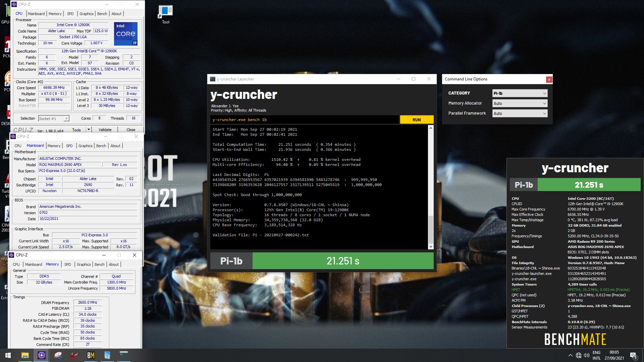644x362 pixels.
Task: Click the CPU-Z Mainboard window title icon
Action: (x=13, y=136)
